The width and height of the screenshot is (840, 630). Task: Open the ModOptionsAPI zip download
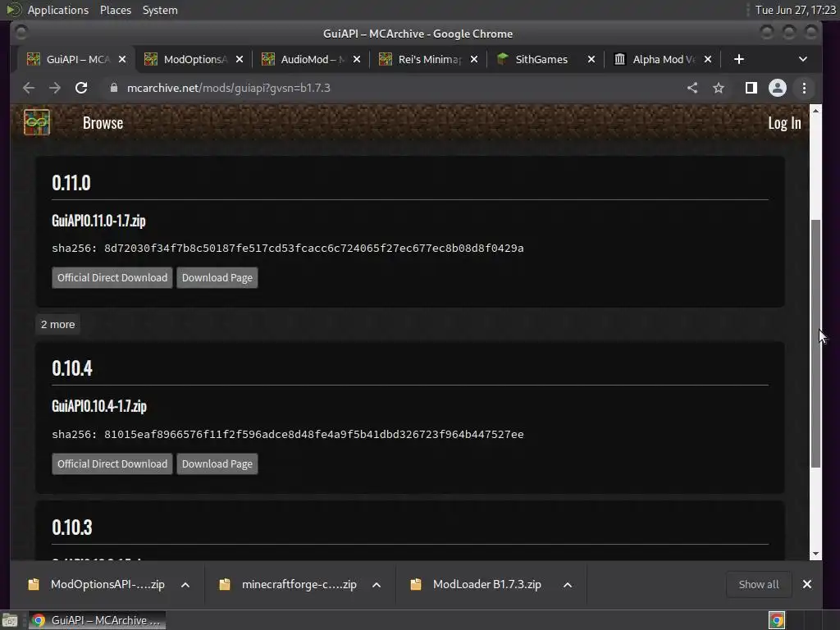[x=107, y=584]
